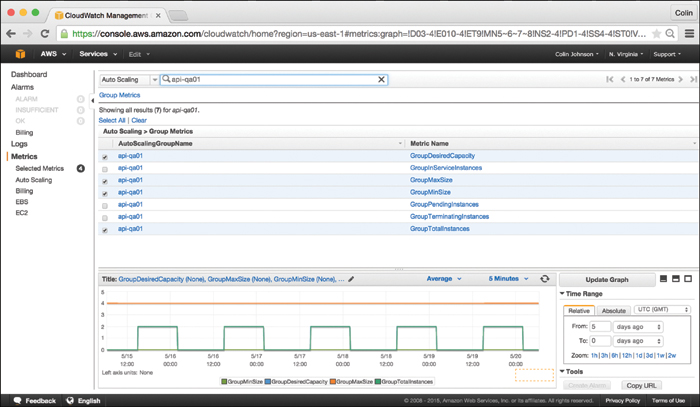Click the secure padlock icon
700x407 pixels.
click(x=64, y=34)
